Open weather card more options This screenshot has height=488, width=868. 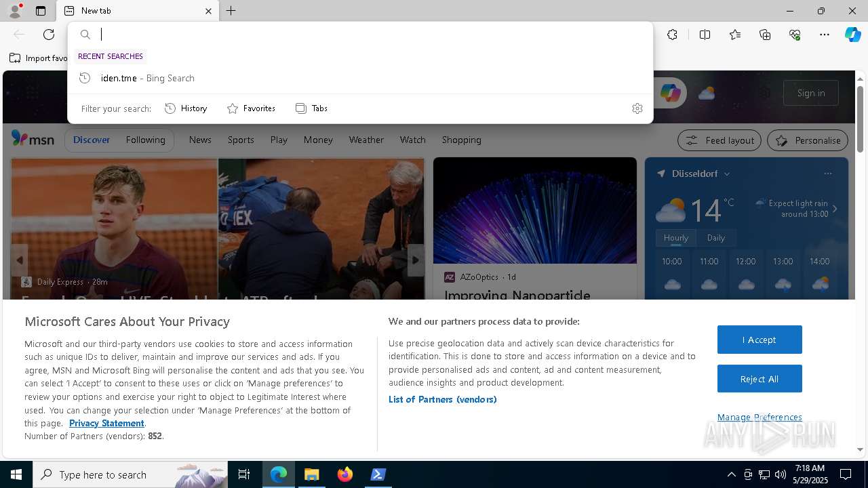(828, 174)
